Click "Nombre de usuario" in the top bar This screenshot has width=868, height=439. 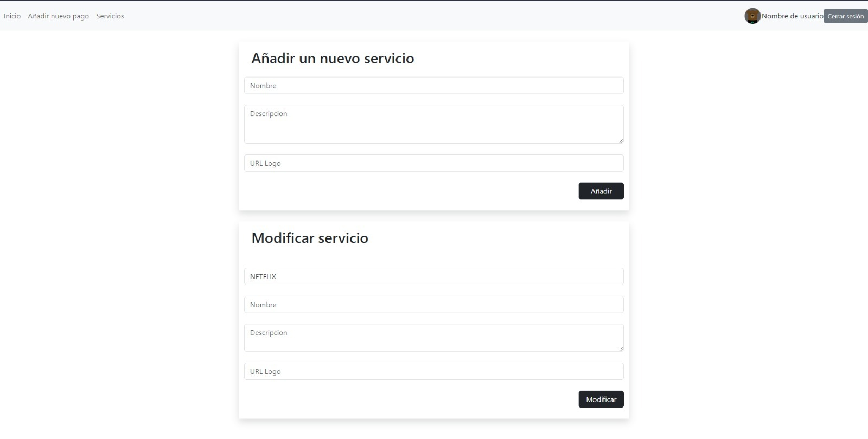tap(792, 16)
